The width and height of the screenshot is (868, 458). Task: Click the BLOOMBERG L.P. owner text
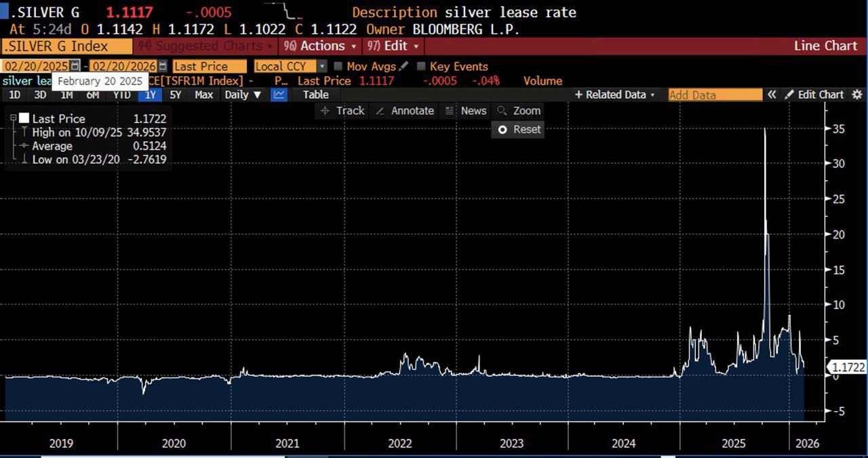click(466, 30)
